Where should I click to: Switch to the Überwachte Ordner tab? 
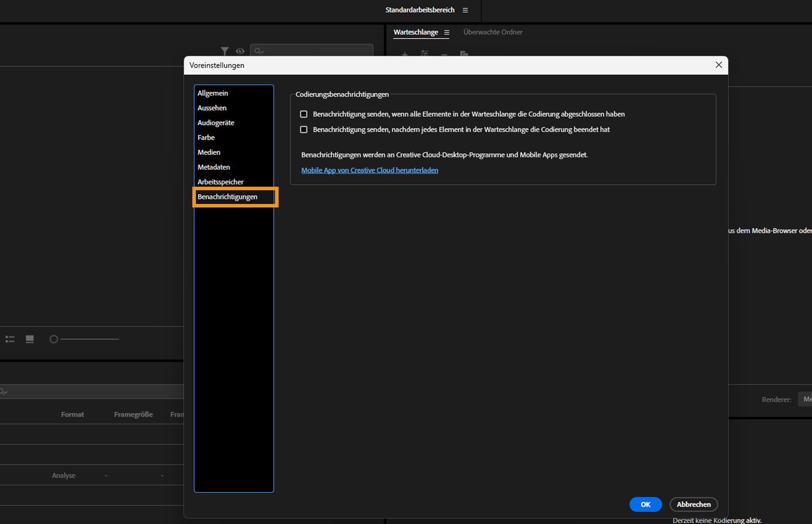click(x=493, y=32)
